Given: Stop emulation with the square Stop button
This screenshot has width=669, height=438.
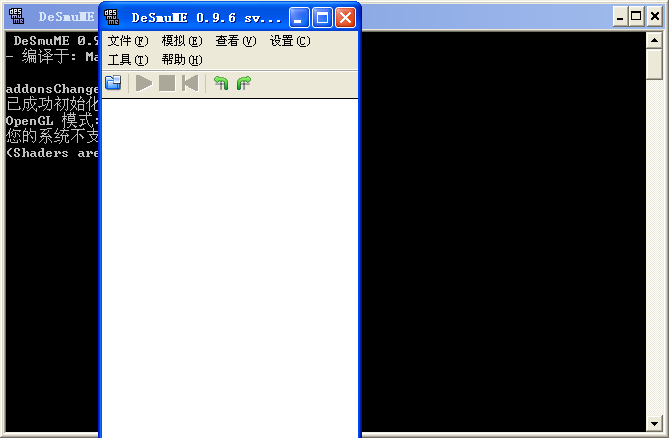Looking at the screenshot, I should coord(167,83).
